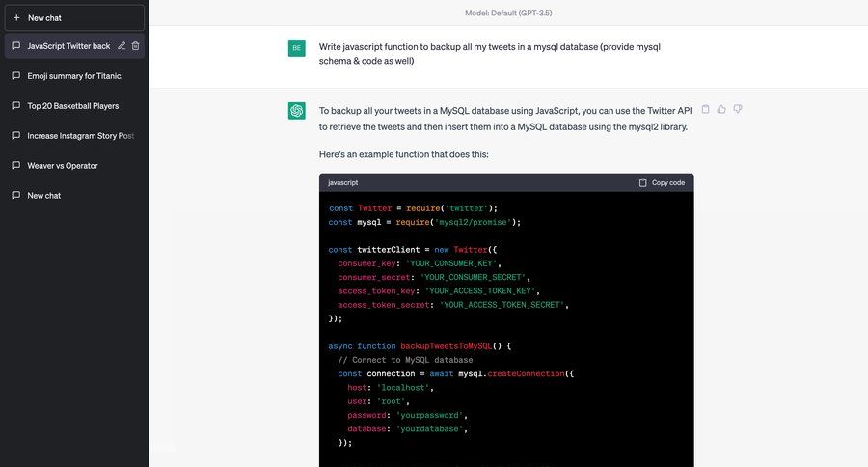Click code line password: 'yourpassword'

pos(407,416)
